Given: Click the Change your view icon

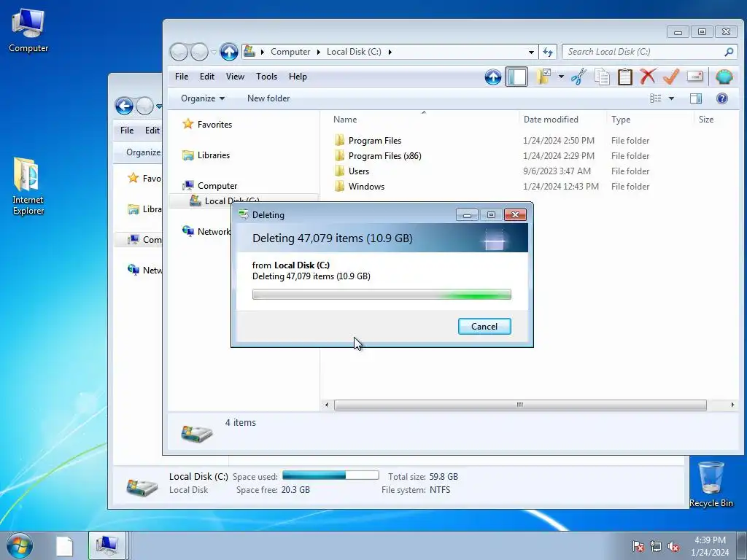Looking at the screenshot, I should 656,98.
